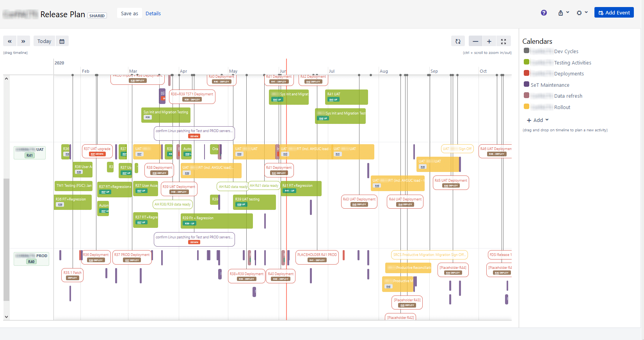This screenshot has width=644, height=340.
Task: Click the Add Event button
Action: coord(614,13)
